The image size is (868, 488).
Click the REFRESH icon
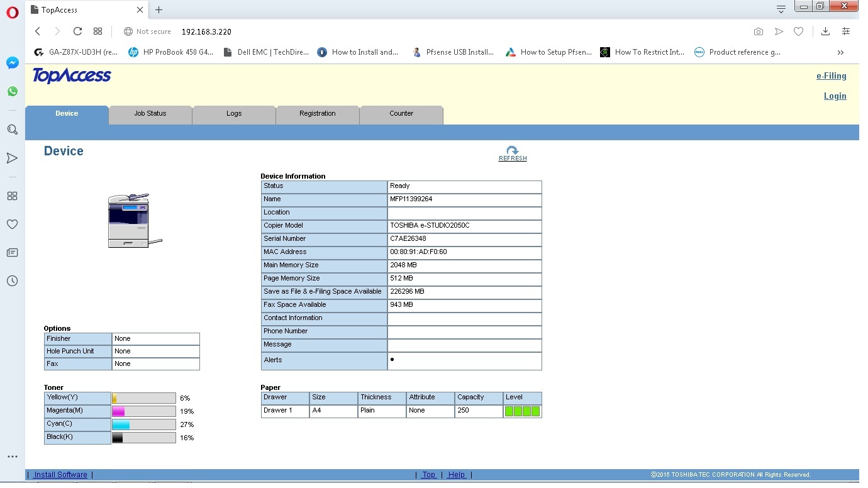tap(513, 151)
